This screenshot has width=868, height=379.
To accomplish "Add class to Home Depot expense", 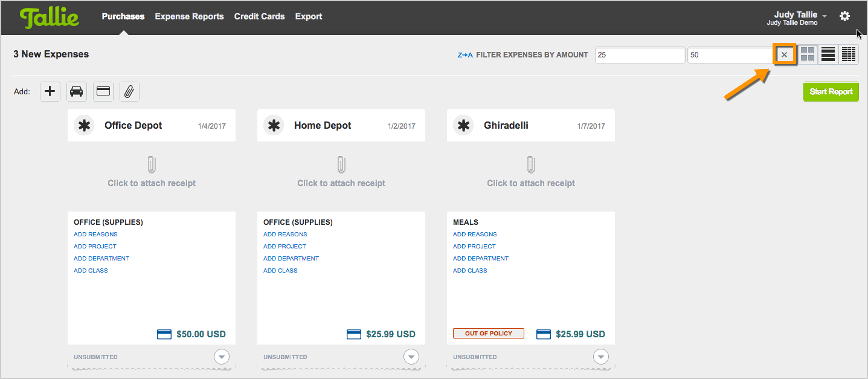I will (280, 271).
